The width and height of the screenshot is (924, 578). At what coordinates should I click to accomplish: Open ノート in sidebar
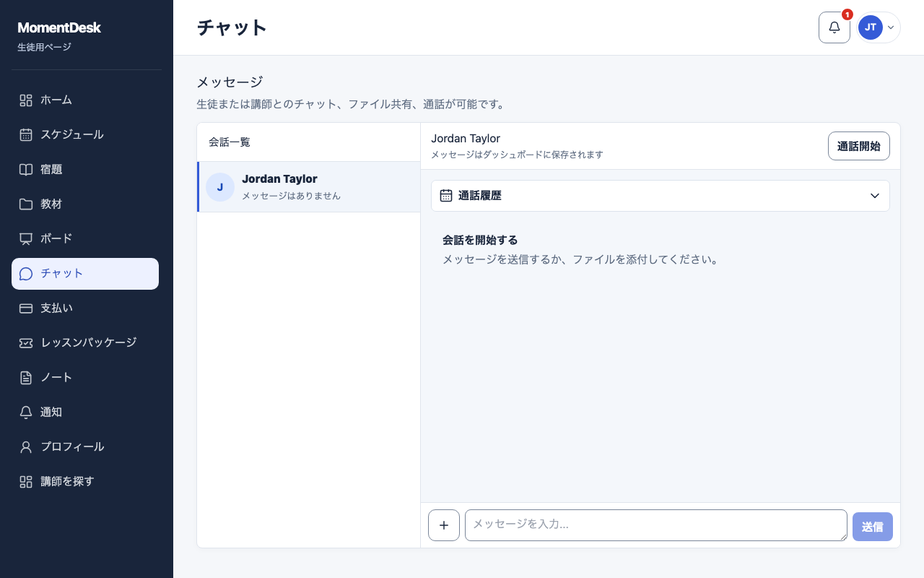[85, 378]
